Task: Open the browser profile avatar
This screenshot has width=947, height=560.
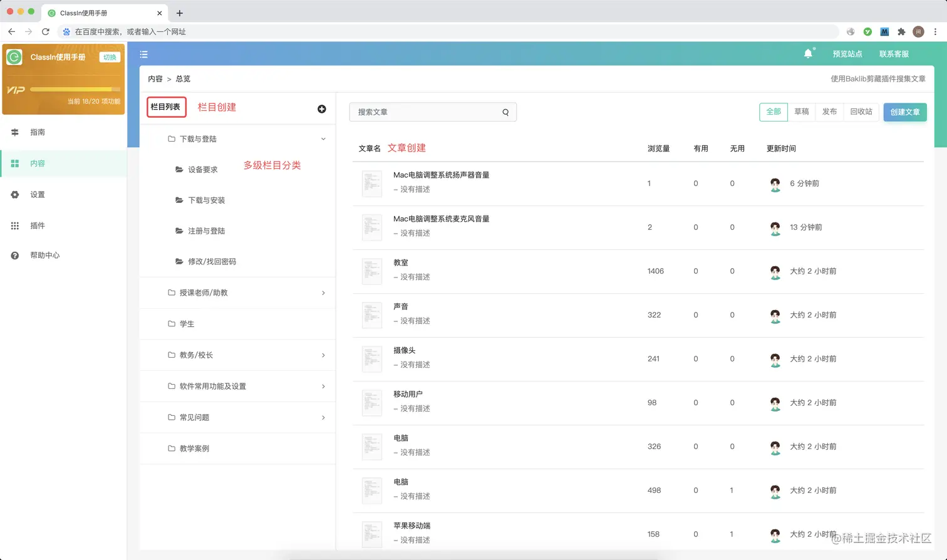Action: 918,31
